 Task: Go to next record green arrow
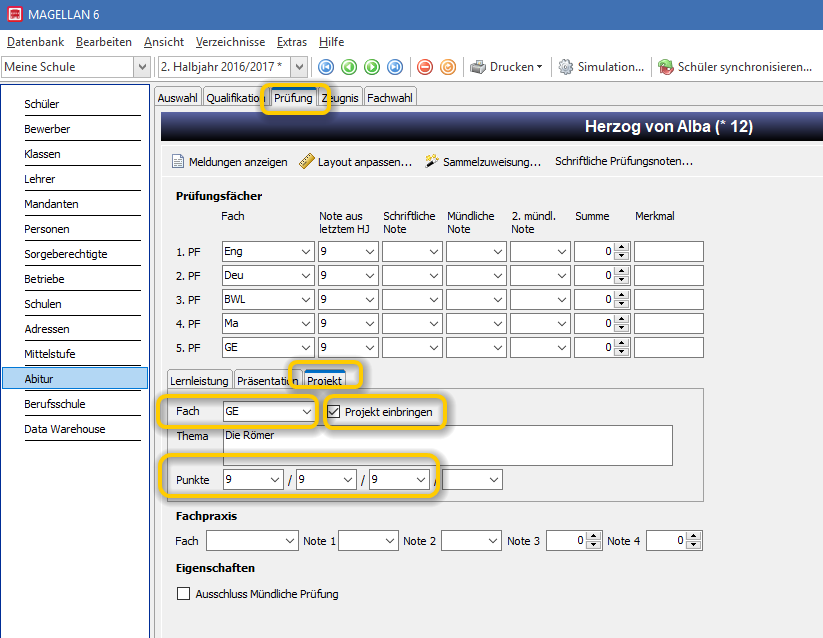(x=372, y=67)
